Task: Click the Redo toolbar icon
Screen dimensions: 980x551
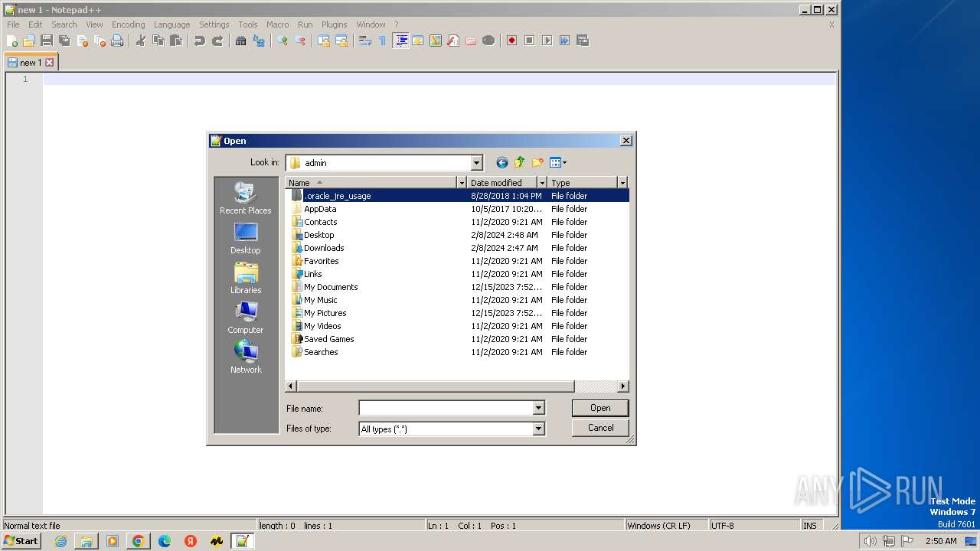Action: tap(217, 41)
